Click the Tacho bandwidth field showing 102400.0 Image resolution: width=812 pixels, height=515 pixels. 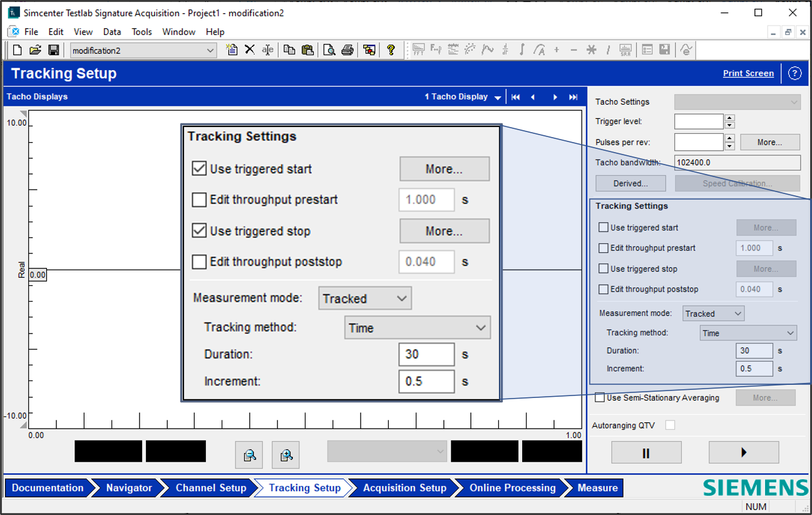coord(737,163)
